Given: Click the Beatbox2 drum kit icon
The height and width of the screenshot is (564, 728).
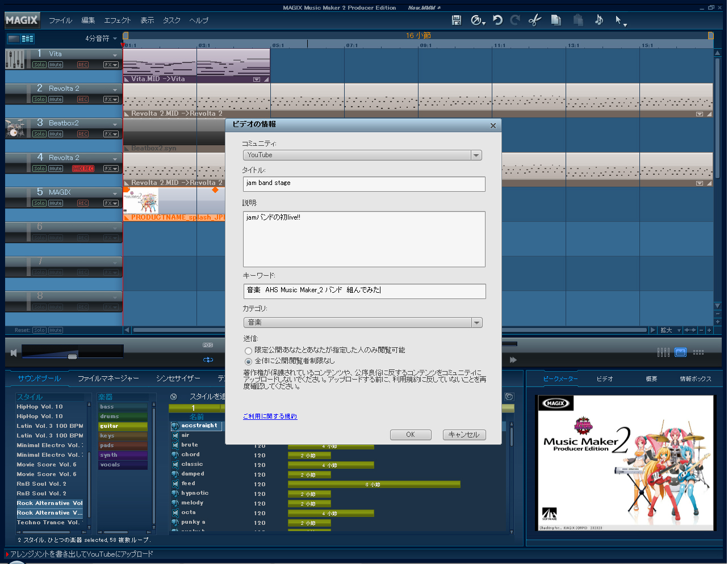Looking at the screenshot, I should [x=15, y=128].
